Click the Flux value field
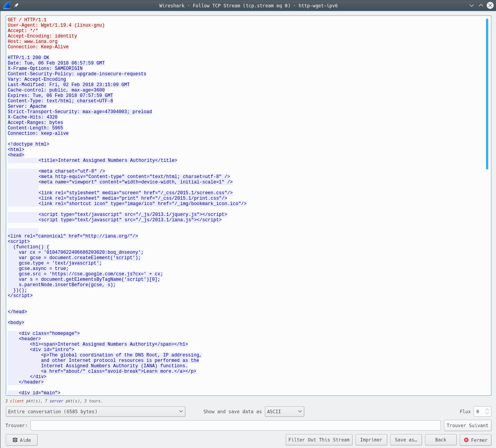The image size is (496, 448). click(479, 411)
